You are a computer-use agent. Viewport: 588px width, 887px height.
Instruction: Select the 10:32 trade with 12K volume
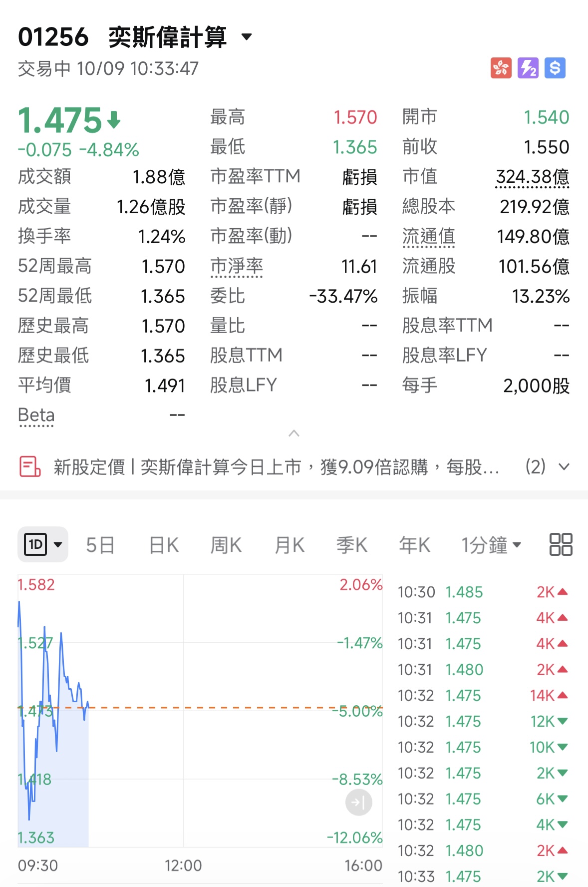click(x=483, y=721)
